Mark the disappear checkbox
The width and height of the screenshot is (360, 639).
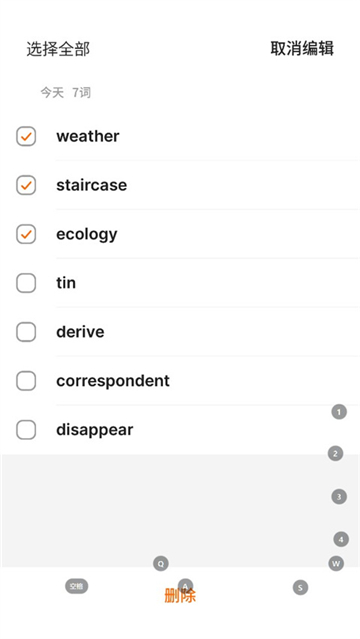coord(26,430)
